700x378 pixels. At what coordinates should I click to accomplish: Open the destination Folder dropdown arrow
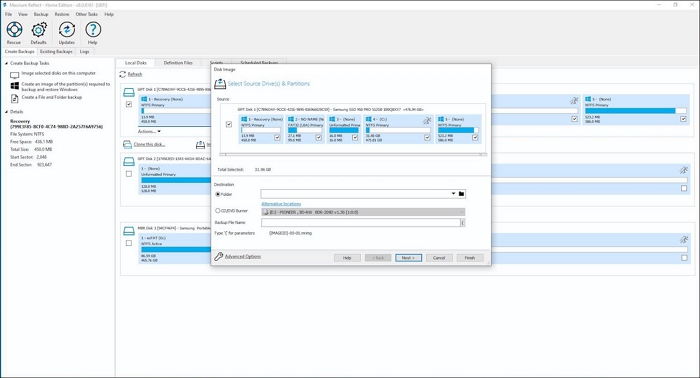[x=453, y=194]
